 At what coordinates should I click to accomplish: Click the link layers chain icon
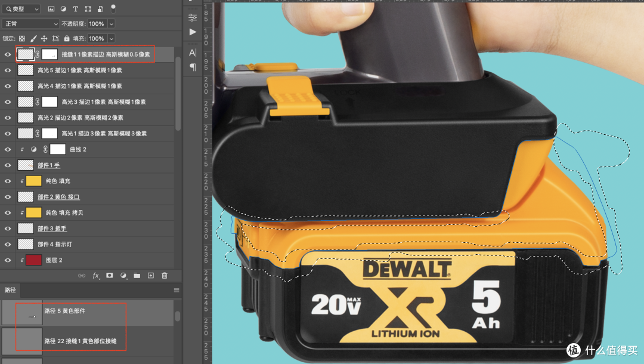pos(82,276)
